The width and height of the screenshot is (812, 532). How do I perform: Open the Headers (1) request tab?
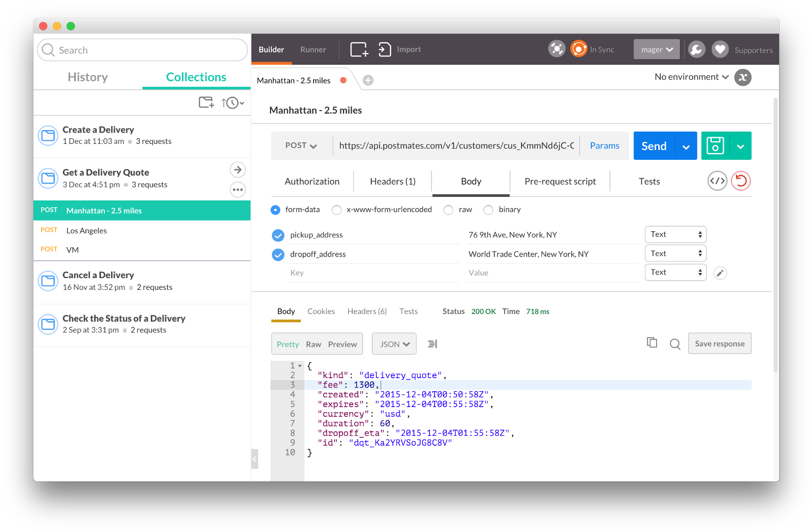coord(393,181)
